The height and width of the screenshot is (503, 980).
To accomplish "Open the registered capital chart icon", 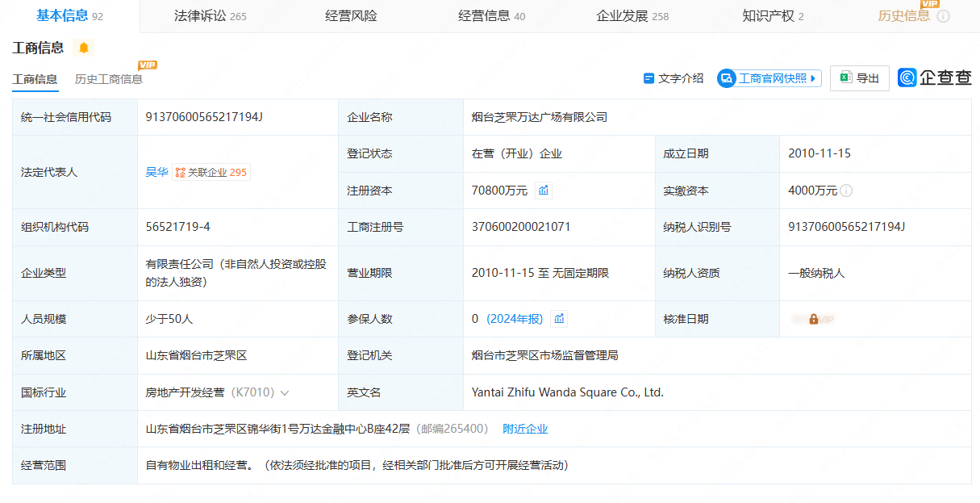I will point(544,191).
